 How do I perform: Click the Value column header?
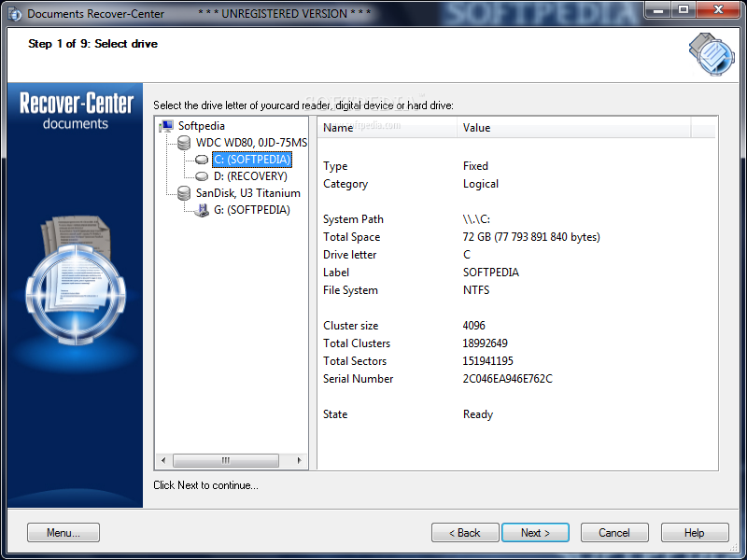coord(573,128)
